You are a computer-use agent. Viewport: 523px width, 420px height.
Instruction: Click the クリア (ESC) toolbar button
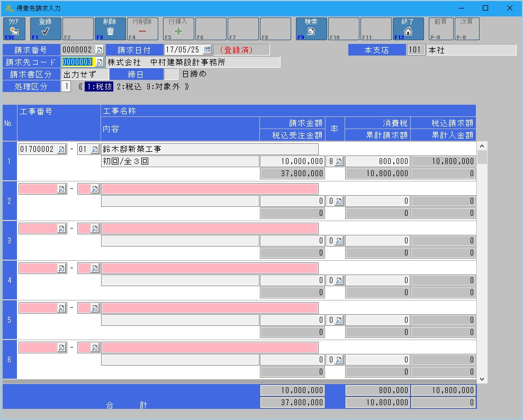(x=14, y=29)
